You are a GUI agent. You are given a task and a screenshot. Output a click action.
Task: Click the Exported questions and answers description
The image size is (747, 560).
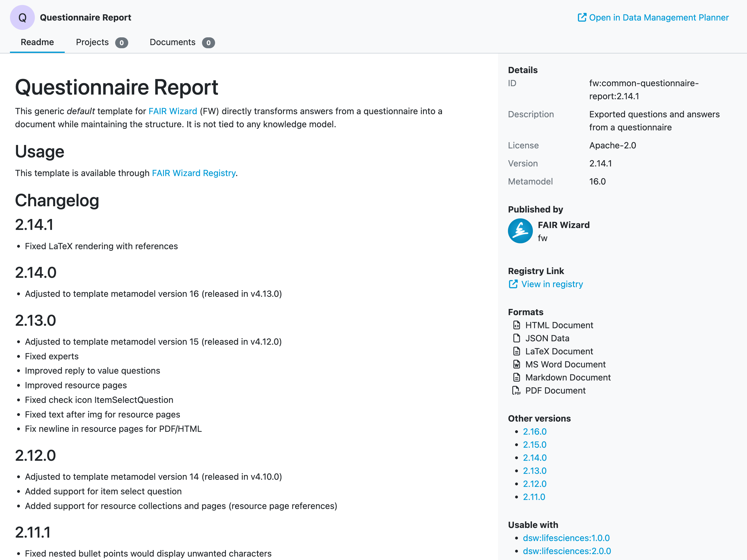coord(655,120)
